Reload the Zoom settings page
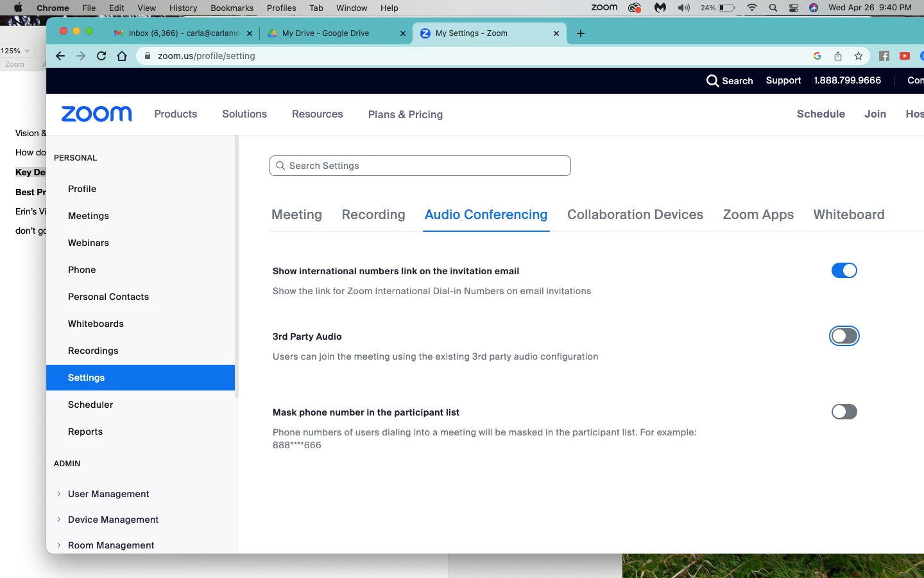 pos(101,56)
